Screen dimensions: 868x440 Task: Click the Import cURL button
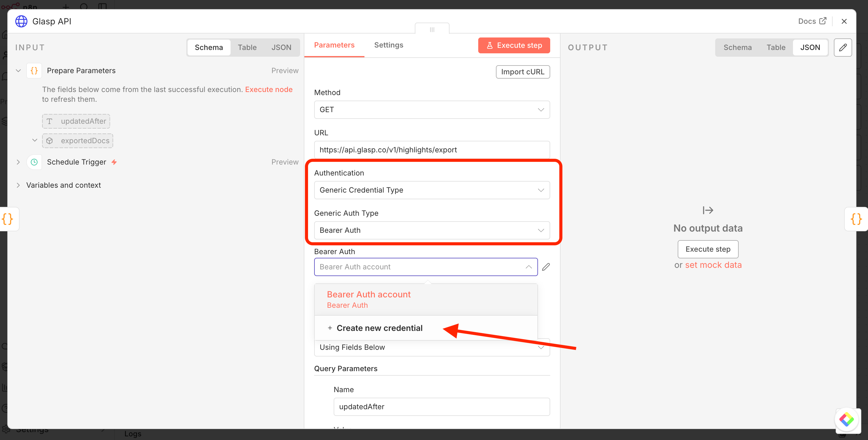click(x=522, y=72)
